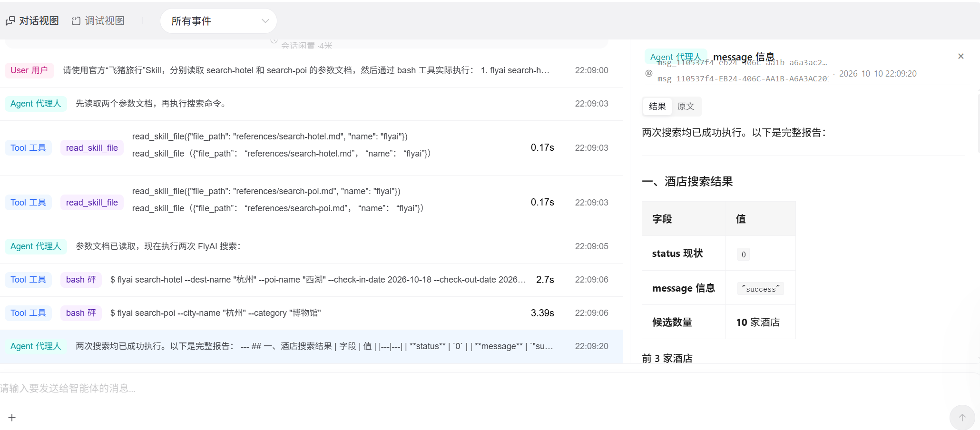Open the User 用户 message row about 飞猪旅行 Skill
Screen dimensions: 980x430
[311, 70]
